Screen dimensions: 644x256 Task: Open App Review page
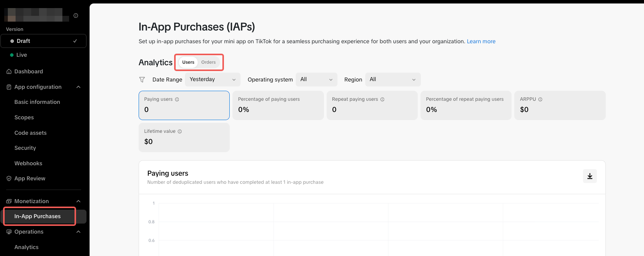(x=30, y=178)
